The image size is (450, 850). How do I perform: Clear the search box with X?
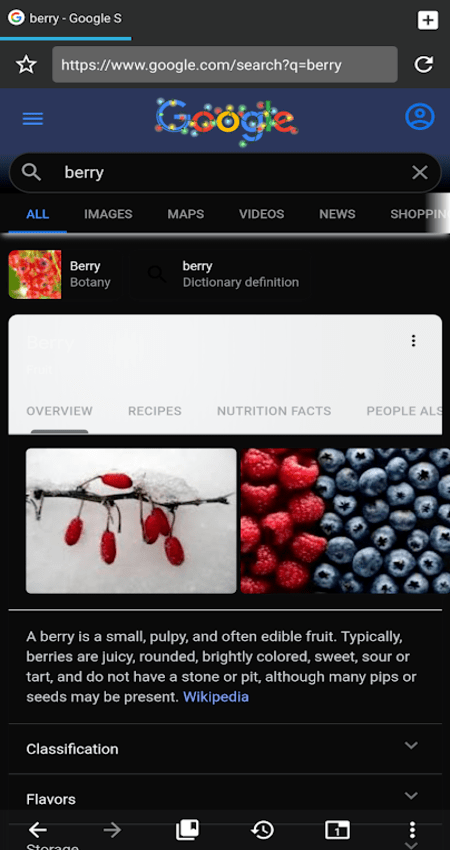point(420,173)
